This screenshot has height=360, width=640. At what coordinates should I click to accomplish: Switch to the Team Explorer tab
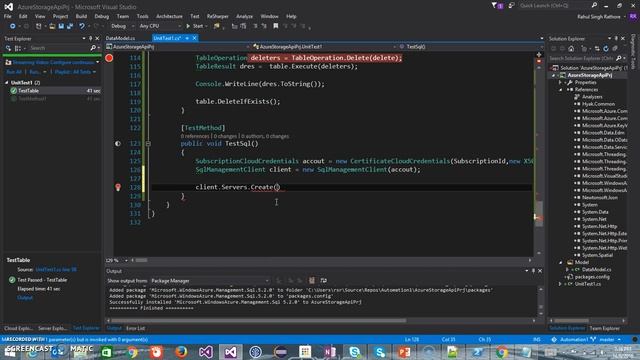604,328
